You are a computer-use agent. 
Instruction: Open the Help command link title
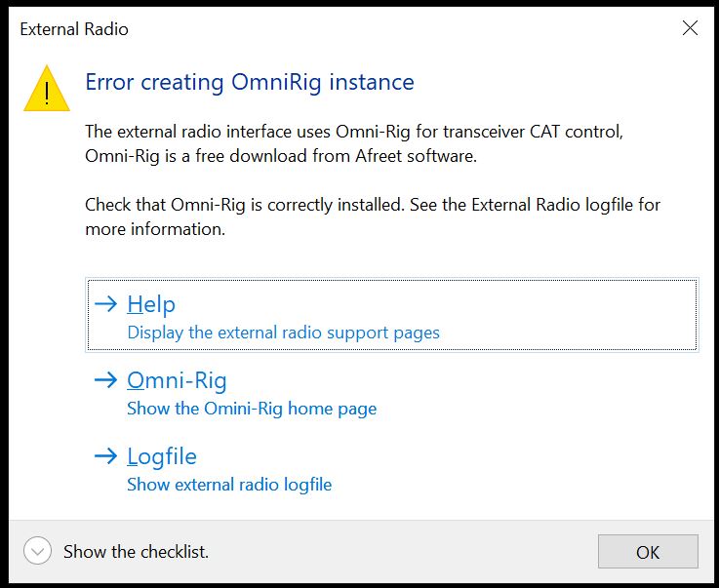click(151, 304)
